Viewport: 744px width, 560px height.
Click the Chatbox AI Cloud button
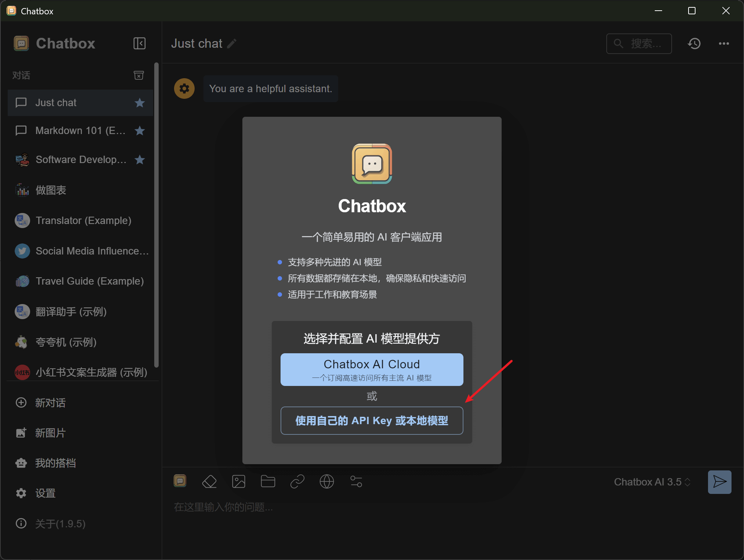click(x=372, y=369)
